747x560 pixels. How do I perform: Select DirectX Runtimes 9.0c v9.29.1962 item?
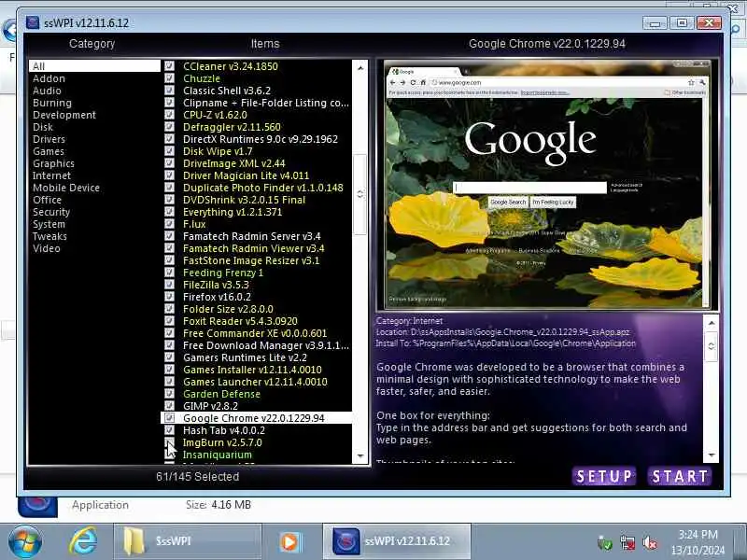pyautogui.click(x=261, y=138)
